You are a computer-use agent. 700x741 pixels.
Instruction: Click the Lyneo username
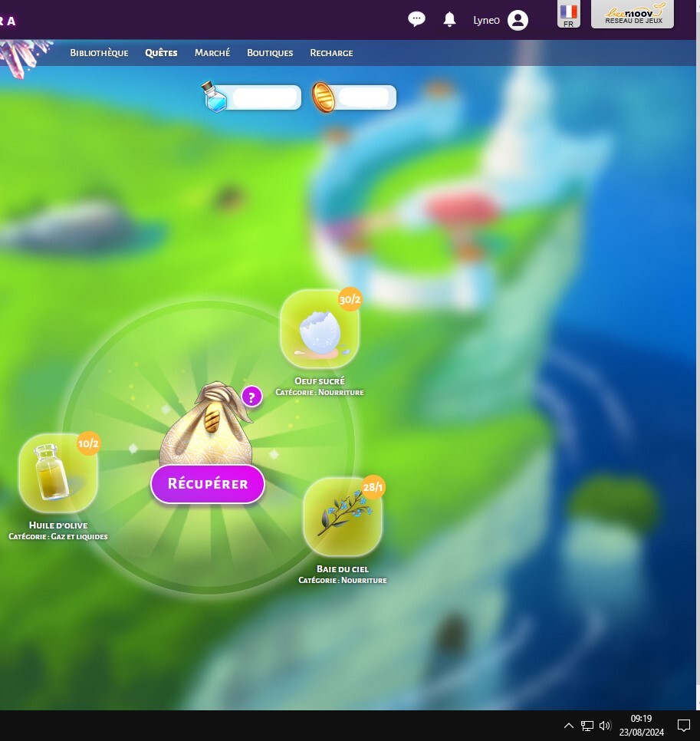click(x=487, y=20)
